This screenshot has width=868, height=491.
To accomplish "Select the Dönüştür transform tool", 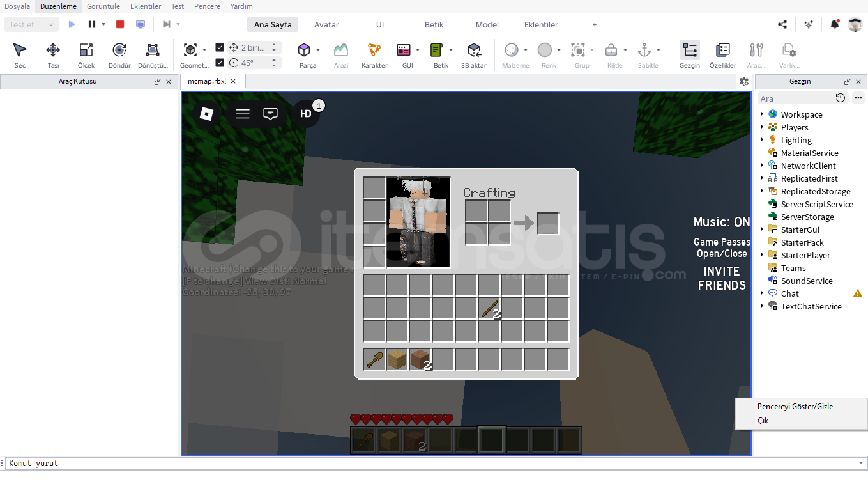I will [x=153, y=56].
